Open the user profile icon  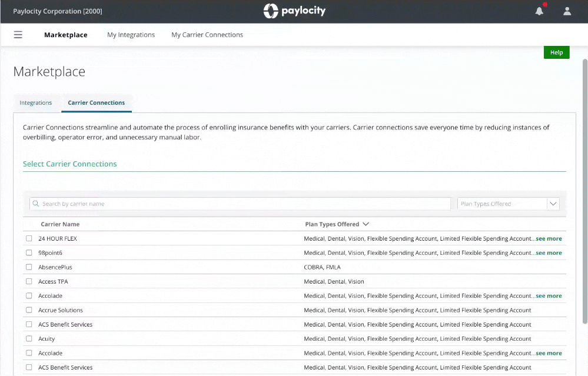tap(567, 11)
